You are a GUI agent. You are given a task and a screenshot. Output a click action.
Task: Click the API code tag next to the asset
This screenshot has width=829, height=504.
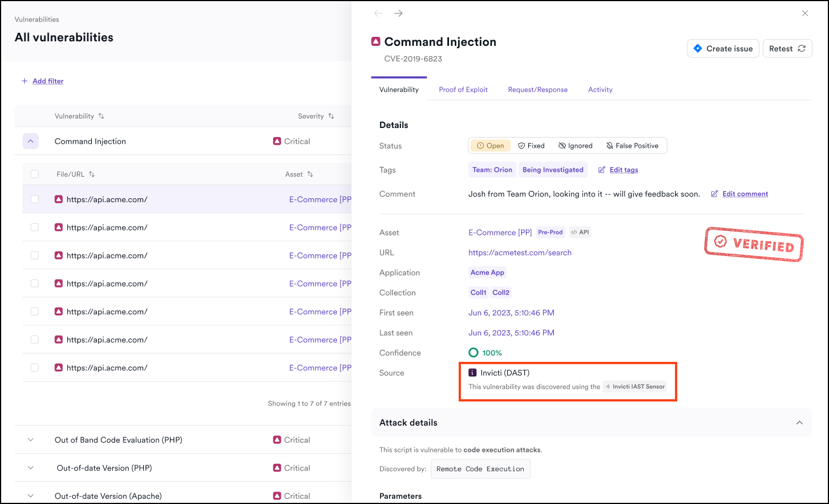pyautogui.click(x=580, y=232)
